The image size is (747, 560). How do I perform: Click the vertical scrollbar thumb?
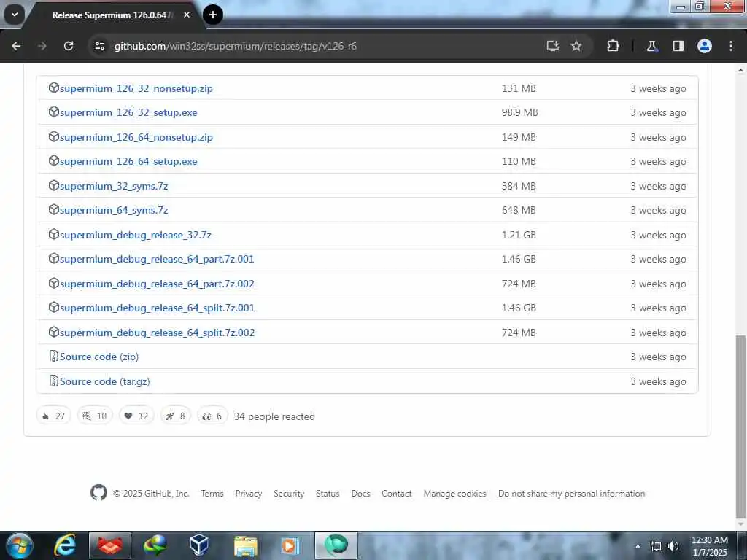pyautogui.click(x=741, y=426)
